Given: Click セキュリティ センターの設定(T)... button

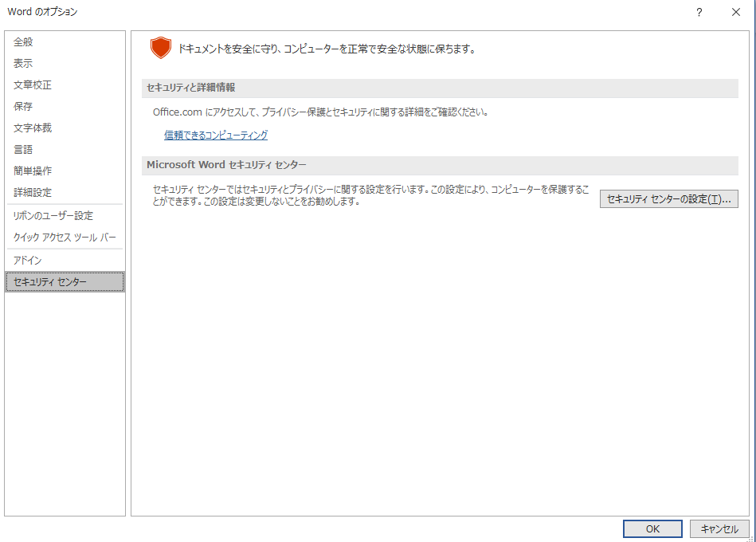Looking at the screenshot, I should [668, 198].
